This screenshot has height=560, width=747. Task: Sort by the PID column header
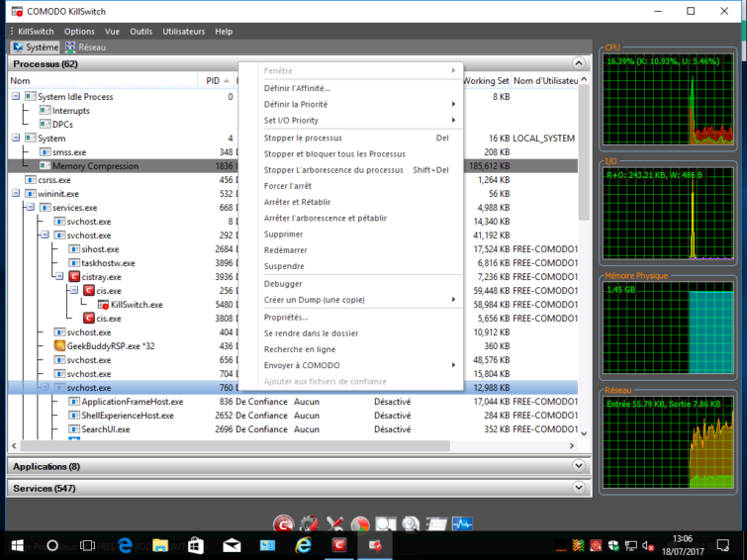(216, 80)
